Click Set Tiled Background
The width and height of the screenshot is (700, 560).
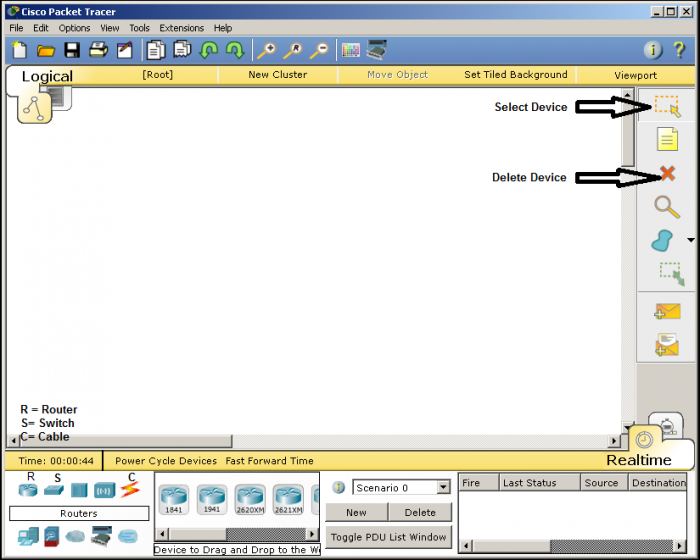tap(516, 75)
